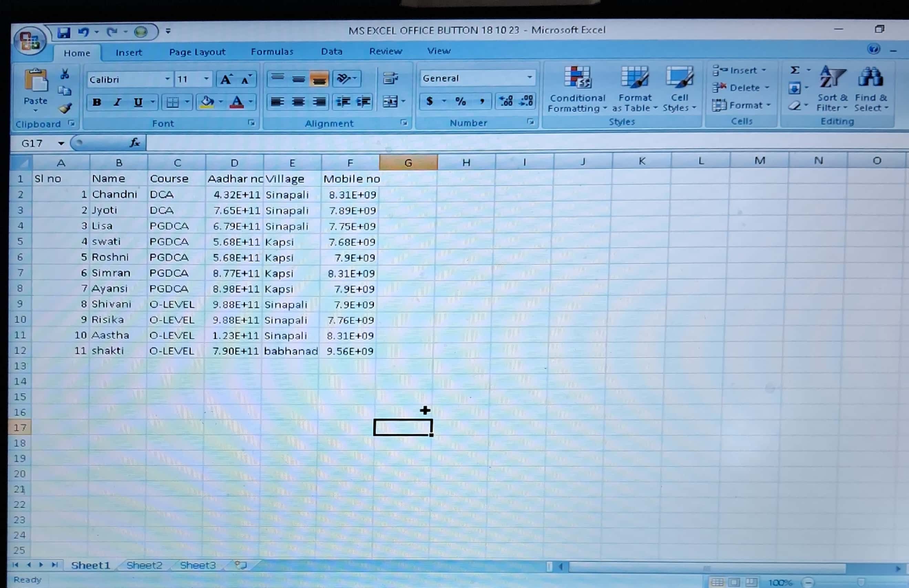Click the red font color button
The height and width of the screenshot is (588, 909).
237,102
